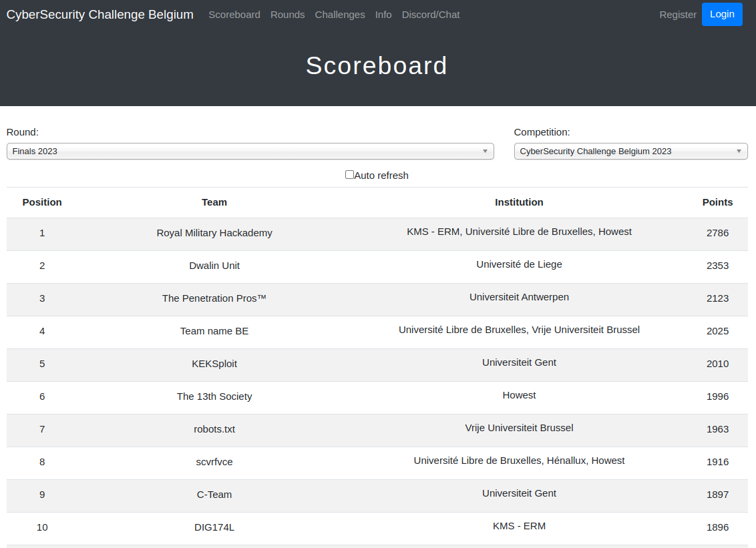Select team Team name BE
756x548 pixels.
point(214,331)
